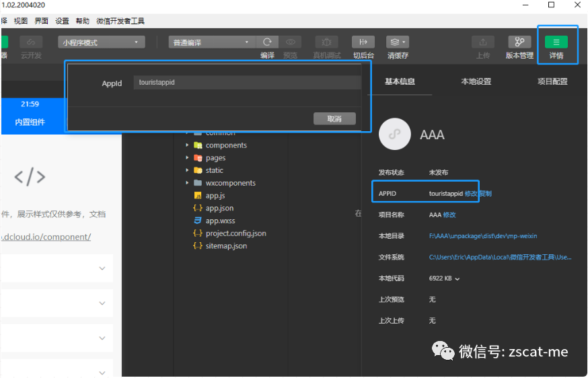Click the app.json braces icon

(x=198, y=208)
